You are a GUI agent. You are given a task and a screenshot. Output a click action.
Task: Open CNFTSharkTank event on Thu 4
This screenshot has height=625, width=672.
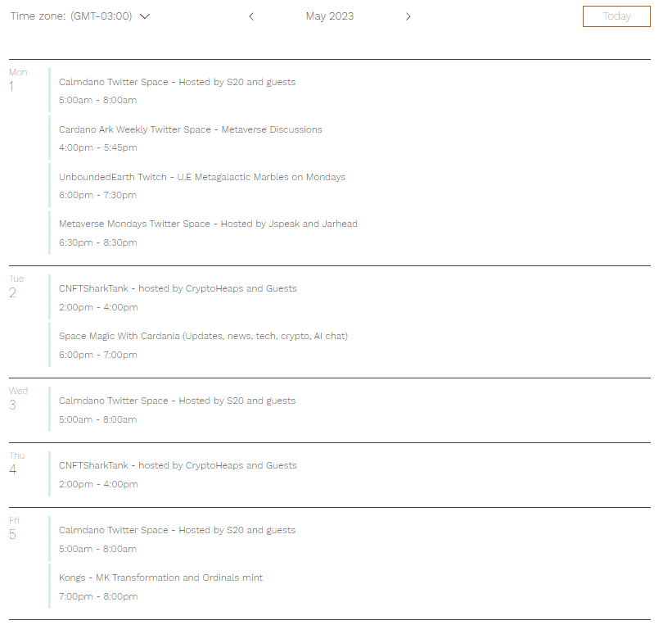coord(178,465)
